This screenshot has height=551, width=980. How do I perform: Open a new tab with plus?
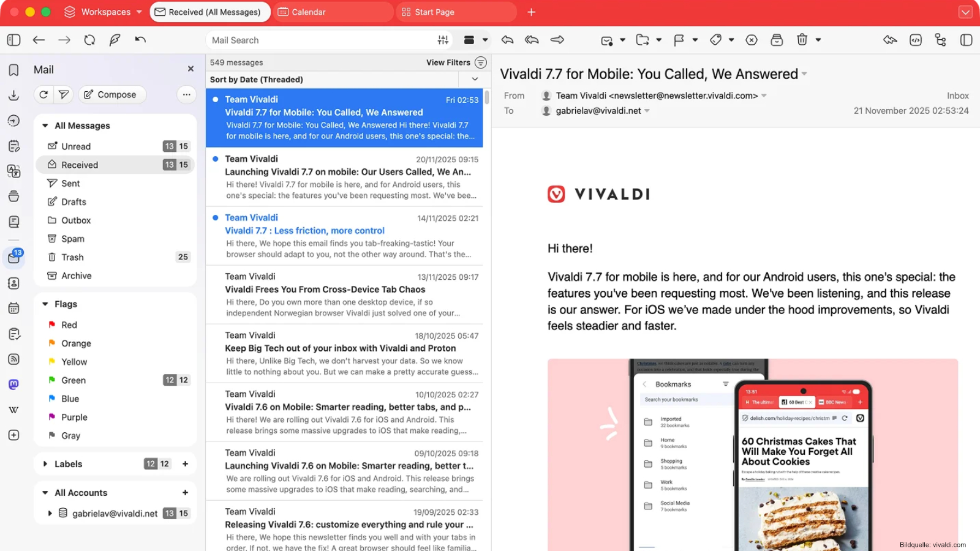[532, 12]
